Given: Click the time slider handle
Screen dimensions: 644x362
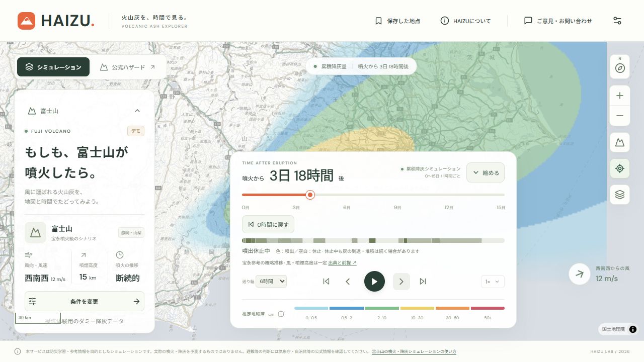Looking at the screenshot, I should tap(310, 195).
